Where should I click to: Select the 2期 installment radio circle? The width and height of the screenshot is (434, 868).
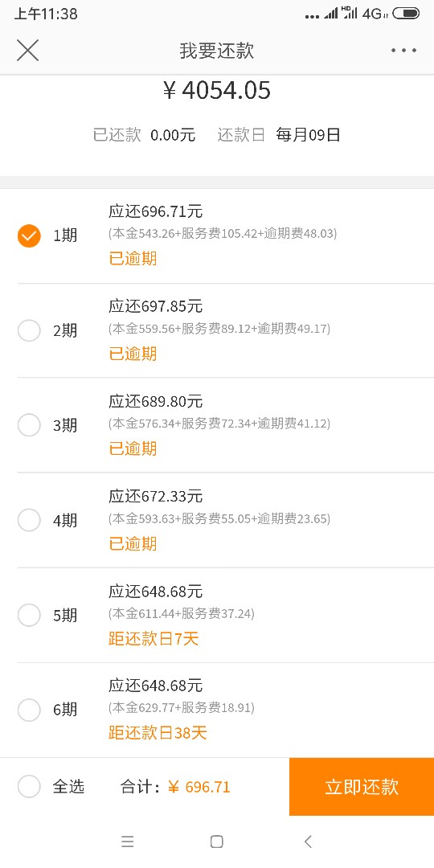pos(30,330)
